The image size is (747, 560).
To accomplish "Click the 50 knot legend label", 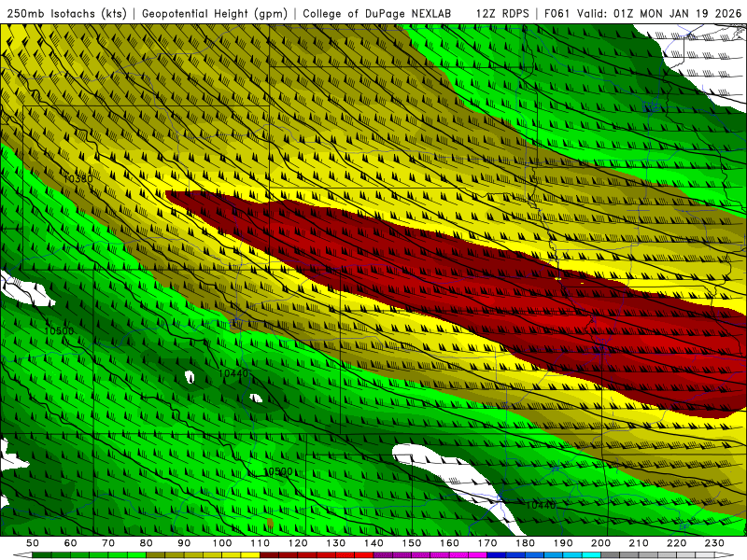I will (33, 543).
